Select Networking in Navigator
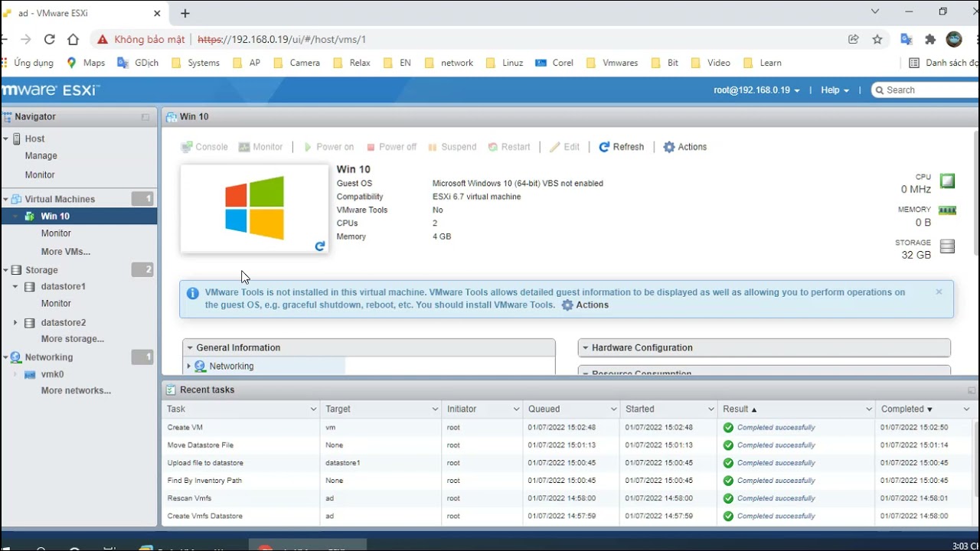This screenshot has width=980, height=551. pyautogui.click(x=48, y=357)
